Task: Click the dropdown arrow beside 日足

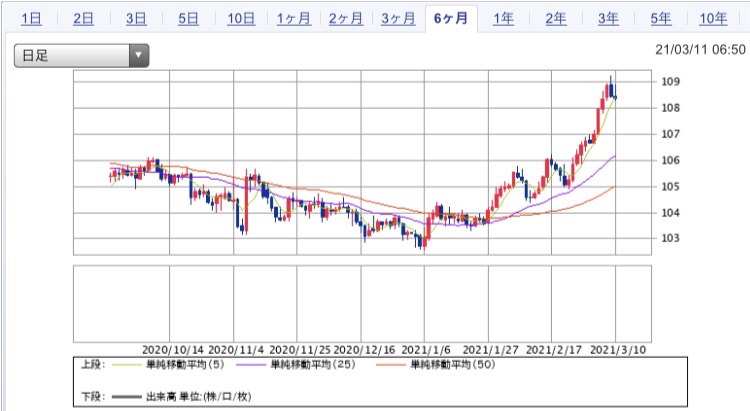Action: tap(139, 56)
